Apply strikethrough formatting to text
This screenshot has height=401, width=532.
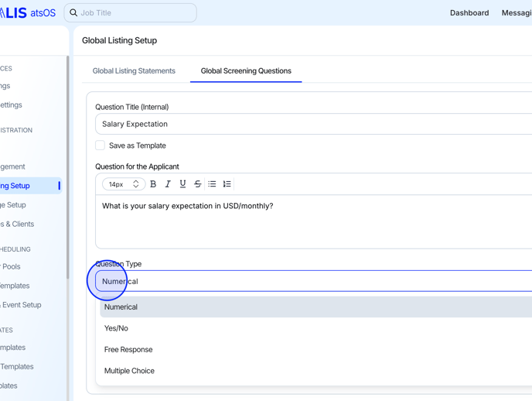197,184
